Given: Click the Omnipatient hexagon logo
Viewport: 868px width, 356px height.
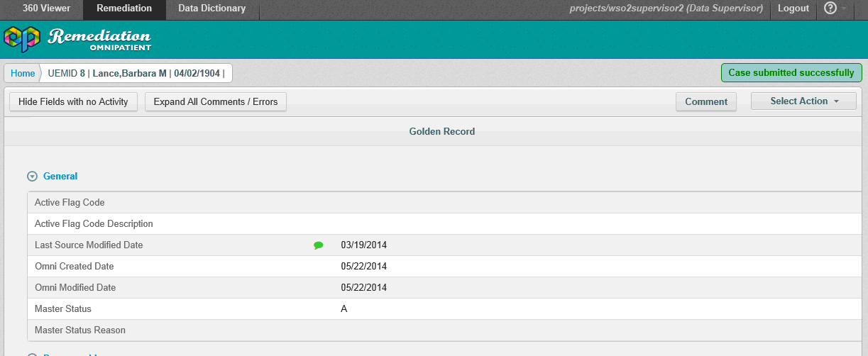Looking at the screenshot, I should 22,38.
